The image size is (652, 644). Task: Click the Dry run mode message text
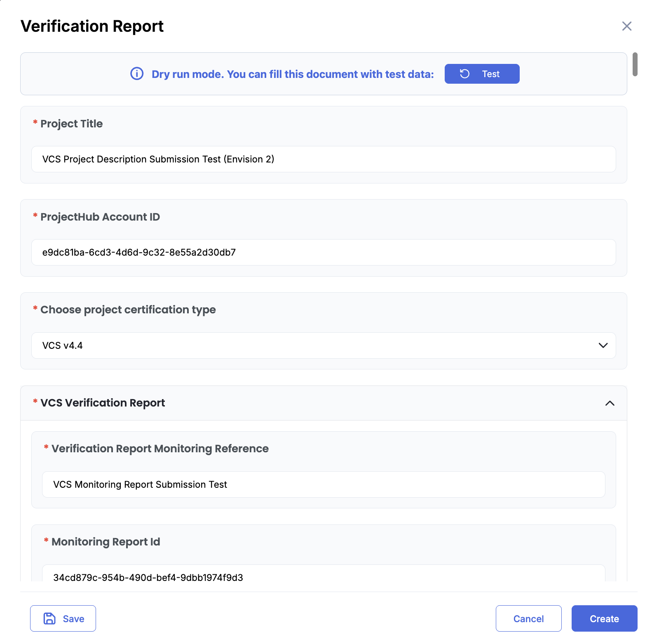tap(293, 74)
